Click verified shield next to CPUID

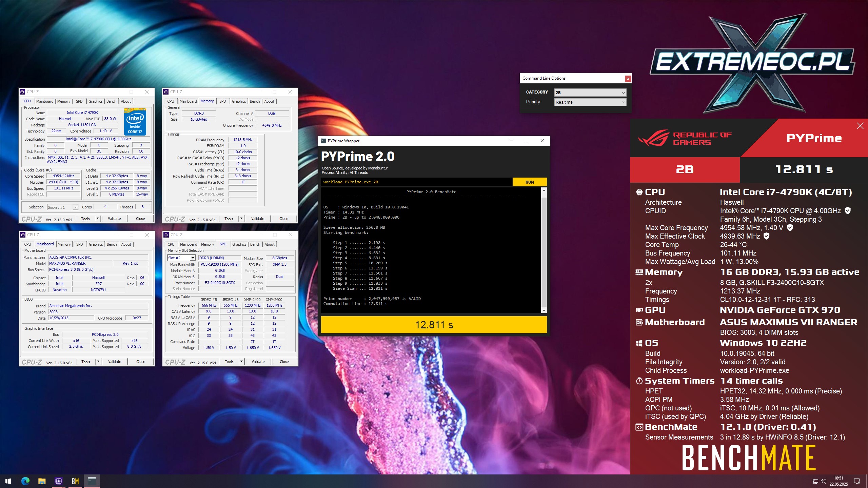click(x=848, y=211)
